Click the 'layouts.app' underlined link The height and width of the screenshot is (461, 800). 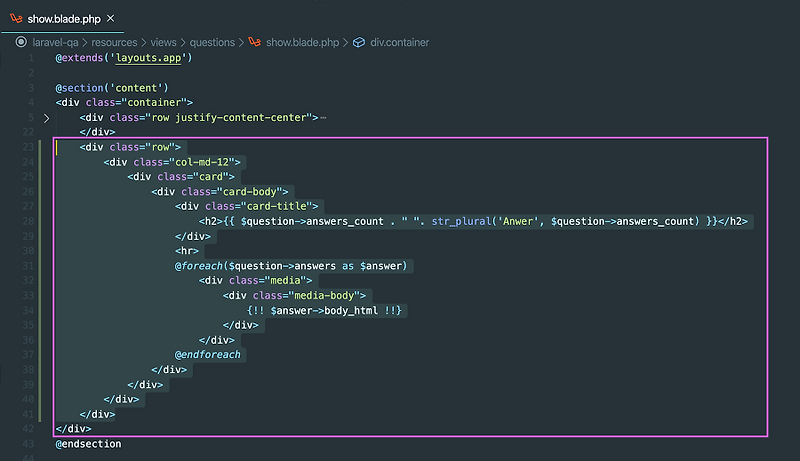[x=148, y=58]
